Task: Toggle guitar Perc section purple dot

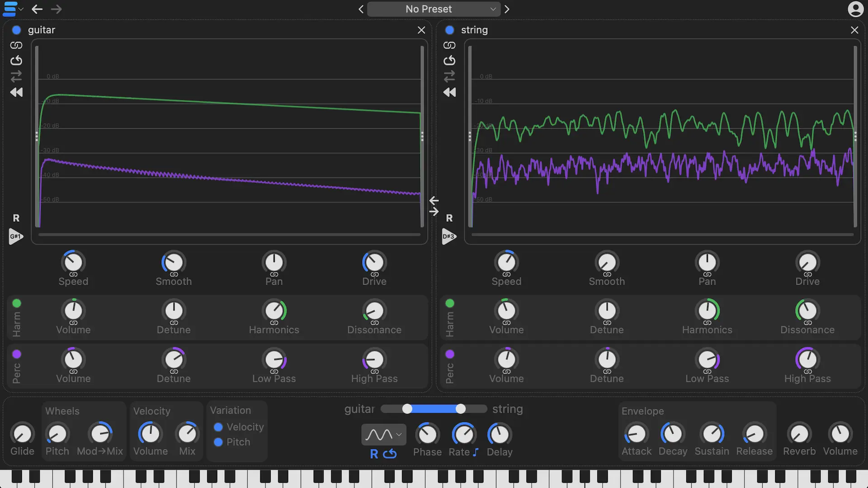Action: tap(17, 354)
